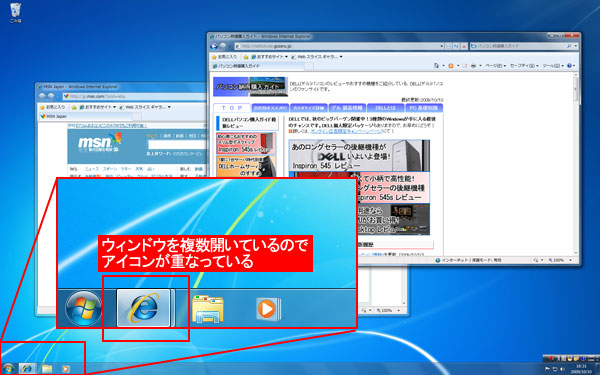Open the 天気 link on the MSN page
This screenshot has width=600, height=375.
(x=139, y=169)
